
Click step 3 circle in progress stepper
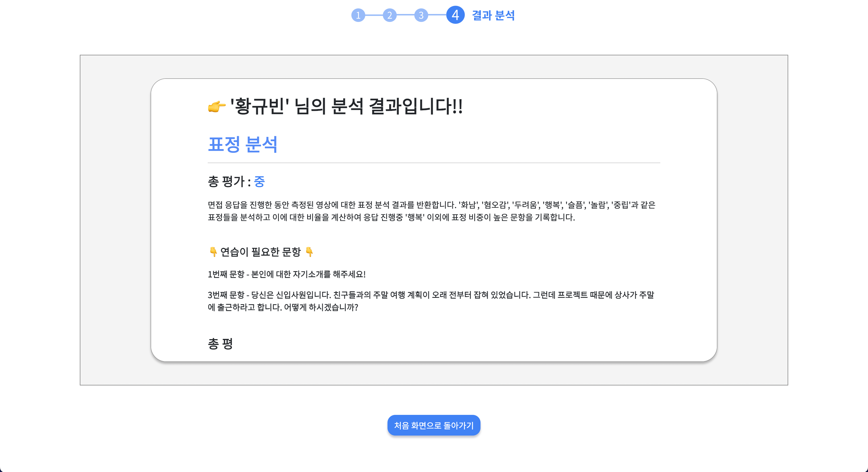tap(421, 15)
